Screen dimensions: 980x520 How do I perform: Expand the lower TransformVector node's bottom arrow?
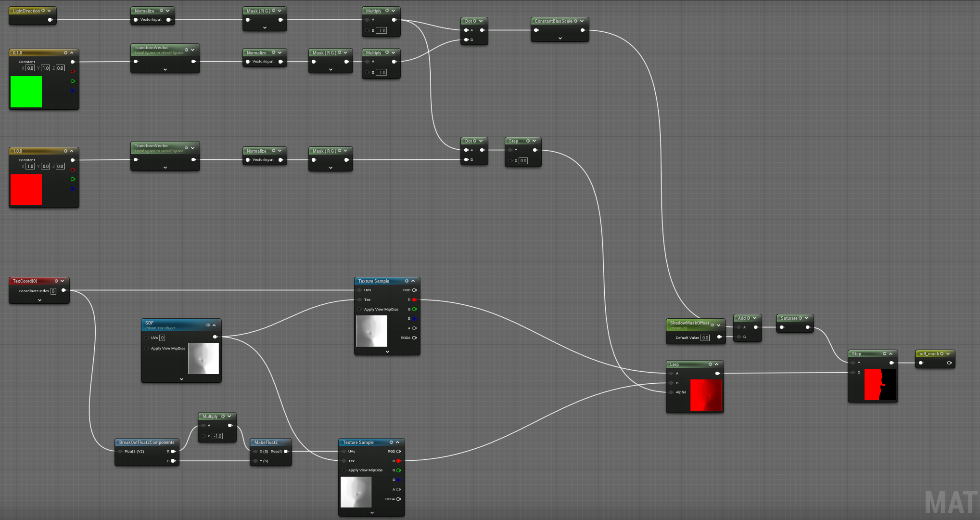165,167
